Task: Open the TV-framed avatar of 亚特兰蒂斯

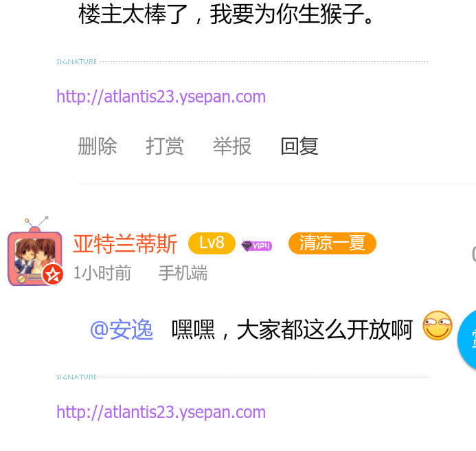Action: [35, 252]
